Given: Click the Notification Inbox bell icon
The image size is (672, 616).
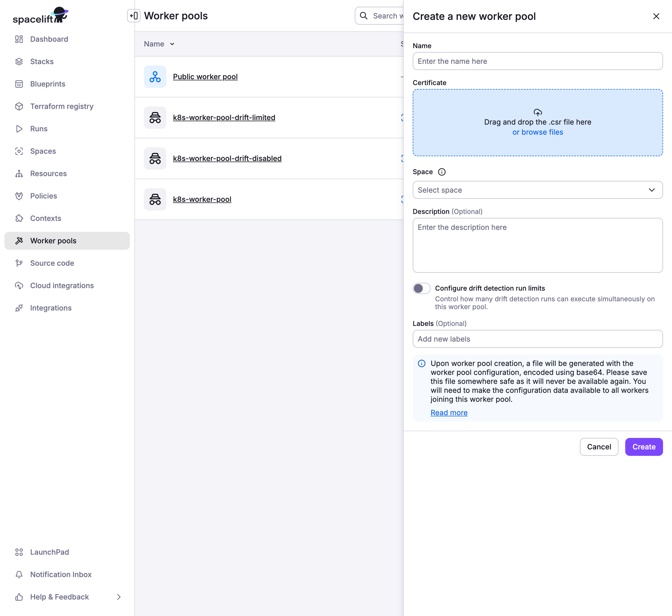Looking at the screenshot, I should point(19,575).
